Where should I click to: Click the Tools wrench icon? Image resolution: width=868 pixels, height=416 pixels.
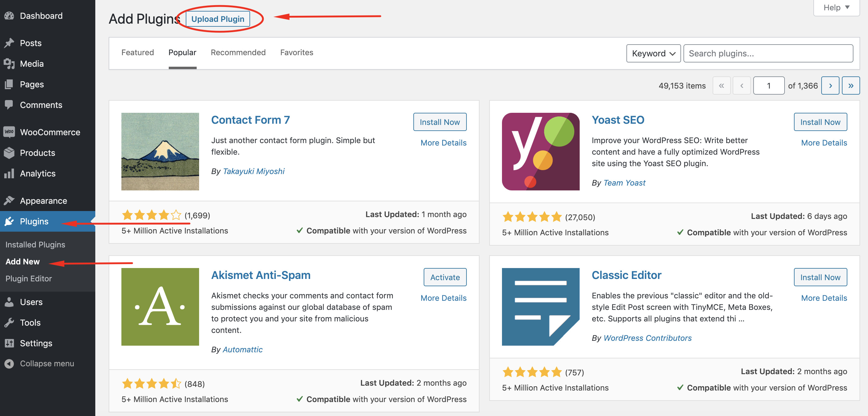tap(9, 322)
